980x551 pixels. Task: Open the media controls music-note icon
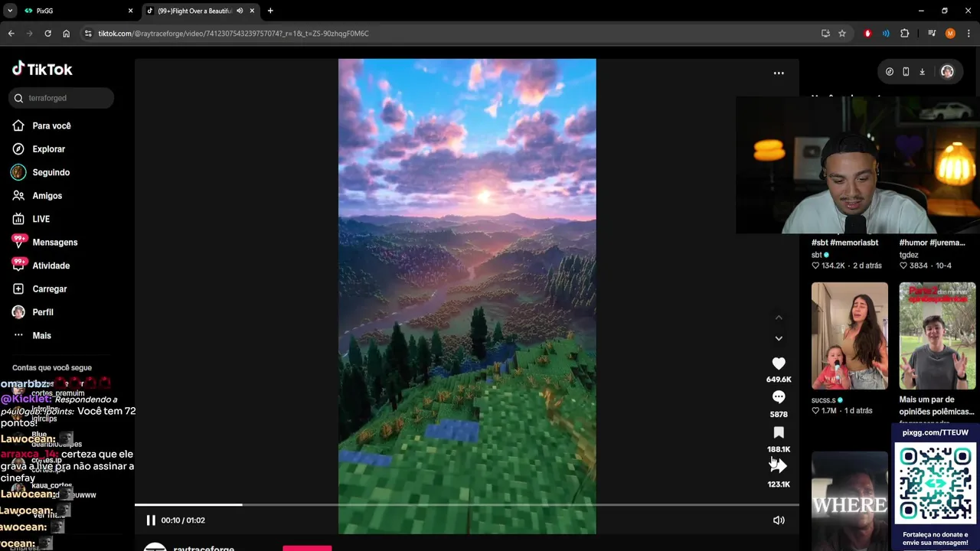(932, 34)
